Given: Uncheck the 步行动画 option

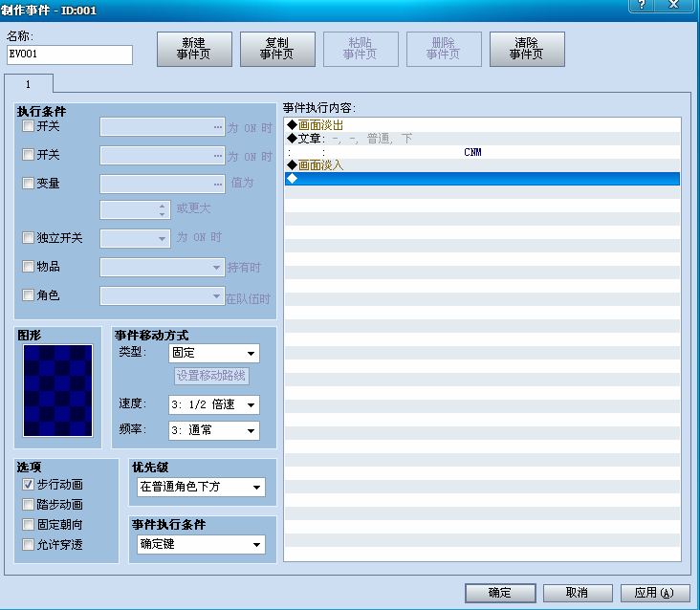Looking at the screenshot, I should coord(28,484).
